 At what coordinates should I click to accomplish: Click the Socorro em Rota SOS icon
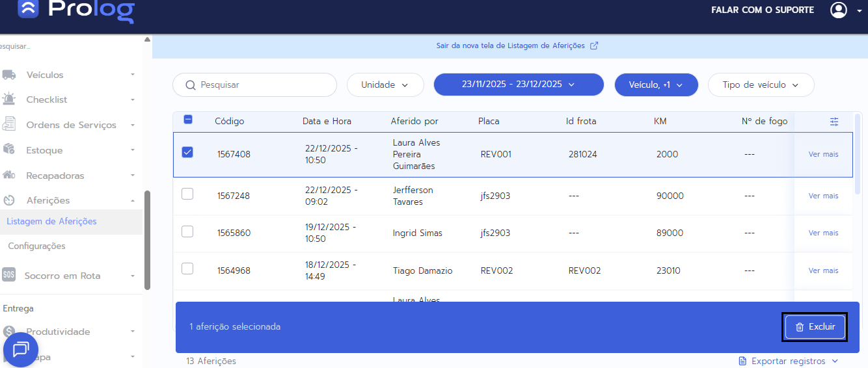tap(9, 275)
